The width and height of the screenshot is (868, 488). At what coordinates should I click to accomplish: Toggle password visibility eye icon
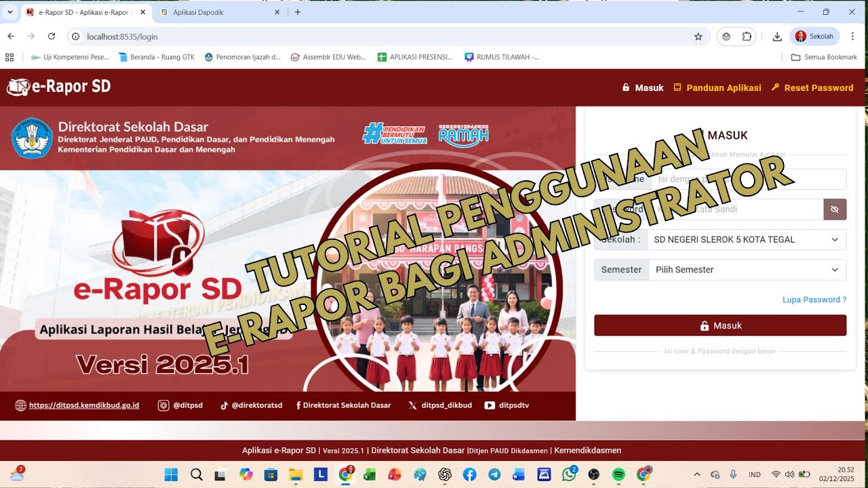[835, 209]
